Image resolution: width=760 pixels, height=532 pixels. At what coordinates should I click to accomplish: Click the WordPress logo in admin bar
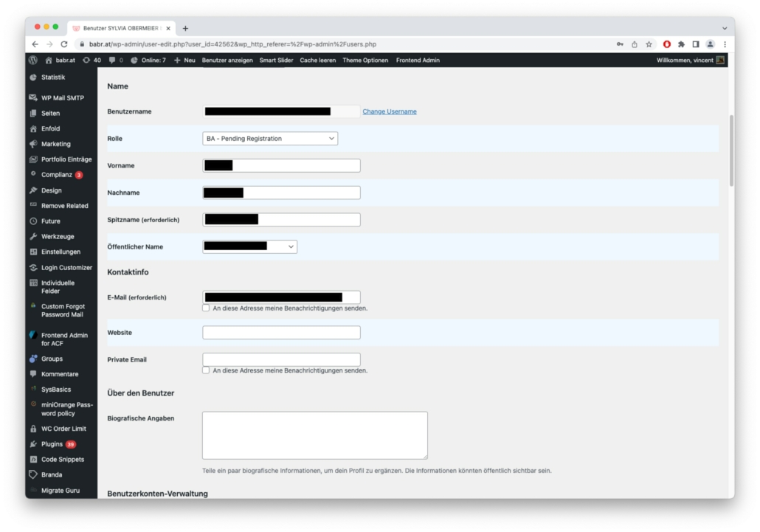tap(33, 60)
